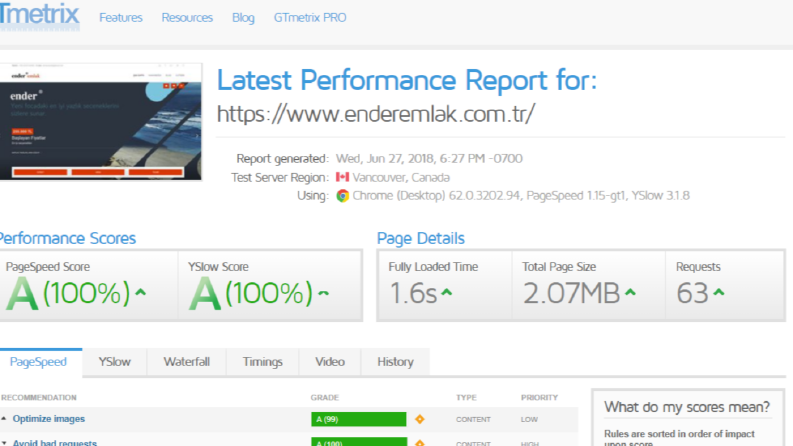Click the enderemlak.com.tr URL link
The image size is (793, 446).
(376, 114)
